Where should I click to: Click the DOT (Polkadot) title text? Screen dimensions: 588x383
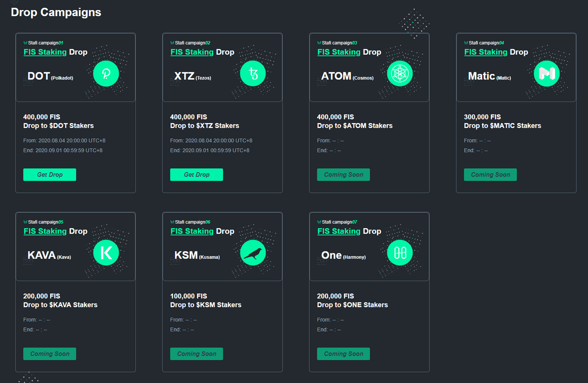pos(50,76)
